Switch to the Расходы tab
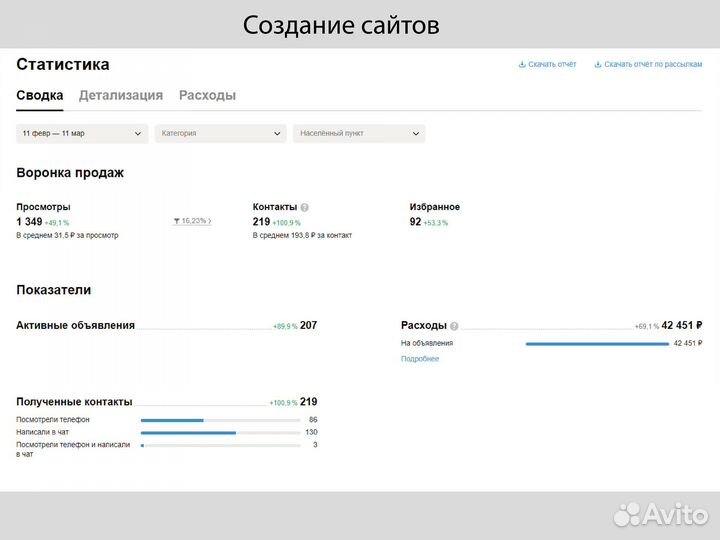 [208, 96]
